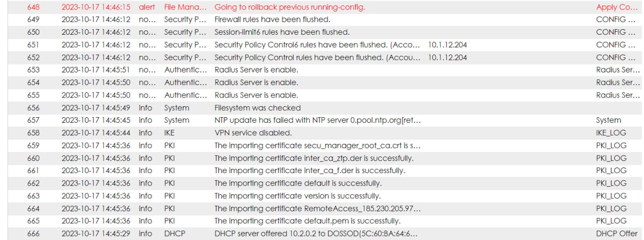The height and width of the screenshot is (240, 644).
Task: Click the "Firewall rules have been flushed" entry
Action: [x=272, y=20]
